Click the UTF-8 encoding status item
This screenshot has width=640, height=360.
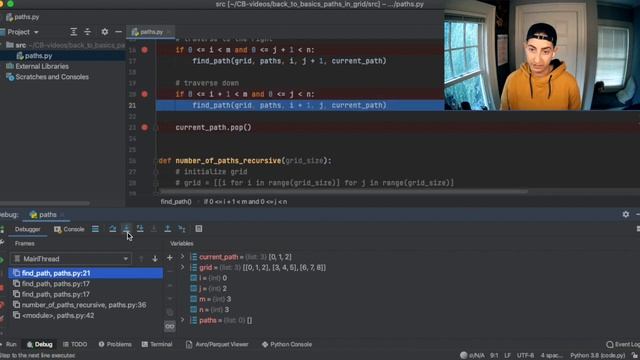click(525, 356)
